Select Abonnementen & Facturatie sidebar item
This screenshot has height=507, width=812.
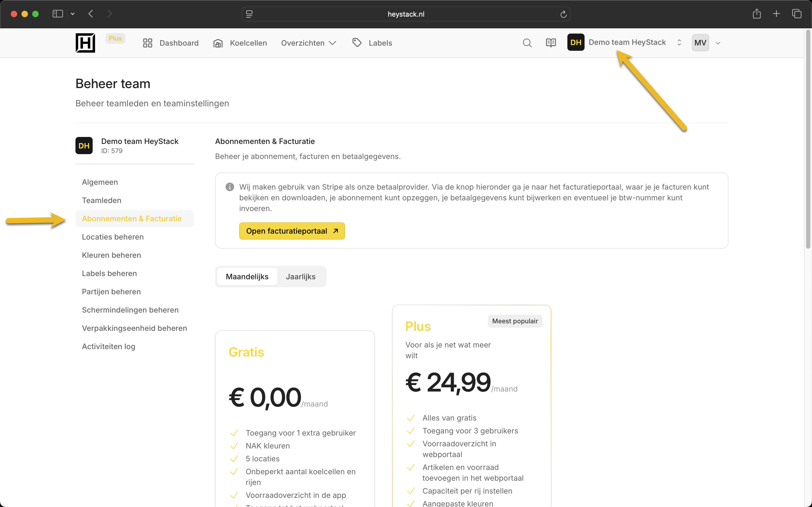click(135, 219)
